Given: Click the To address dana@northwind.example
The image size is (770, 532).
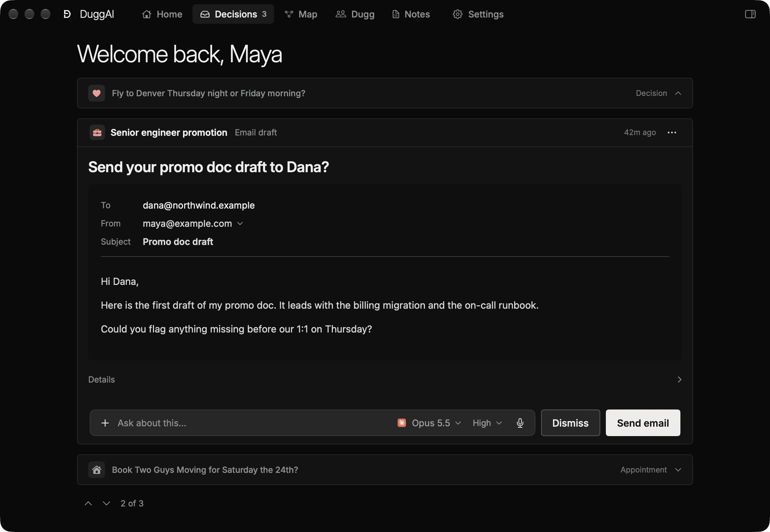Looking at the screenshot, I should [x=198, y=205].
